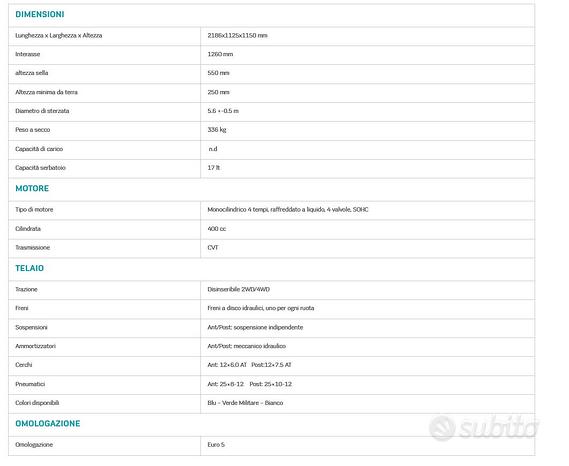Click the Interasse row label

tap(28, 54)
